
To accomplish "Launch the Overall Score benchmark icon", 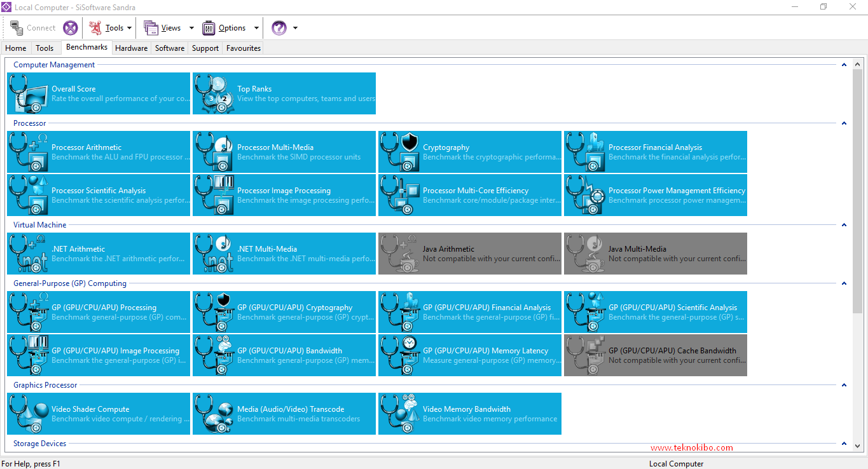I will 28,93.
